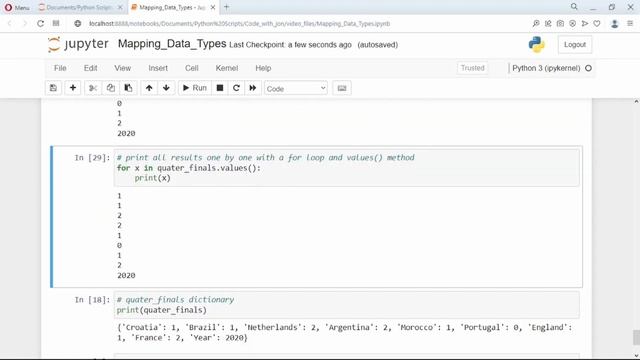The height and width of the screenshot is (360, 640).
Task: Open the cell type Code dropdown
Action: click(x=296, y=88)
